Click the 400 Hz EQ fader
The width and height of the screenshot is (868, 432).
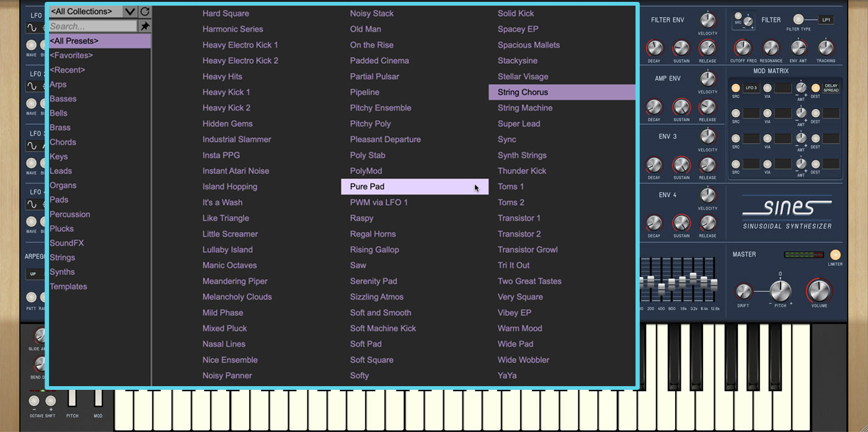[662, 288]
